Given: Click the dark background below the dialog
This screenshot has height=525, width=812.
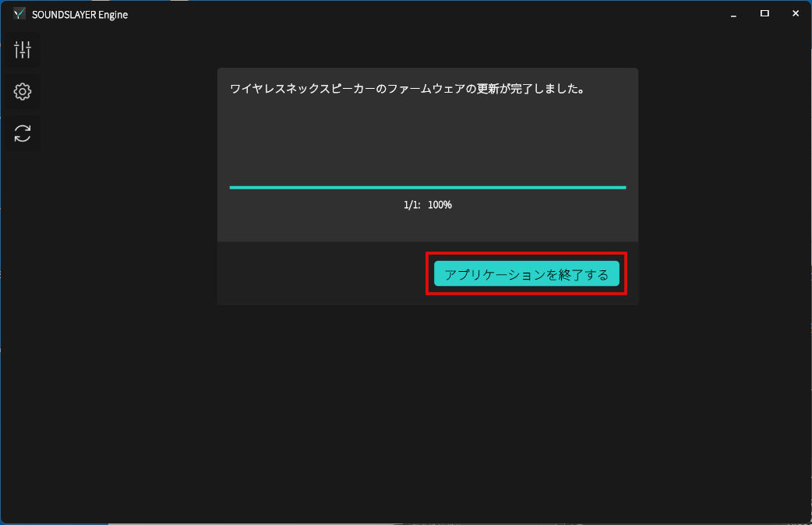Looking at the screenshot, I should [428, 413].
